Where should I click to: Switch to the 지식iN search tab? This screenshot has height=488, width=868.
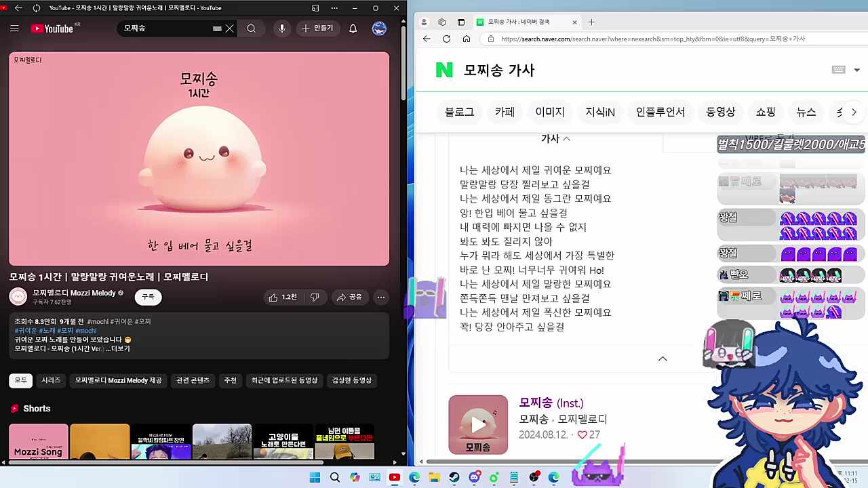click(600, 112)
